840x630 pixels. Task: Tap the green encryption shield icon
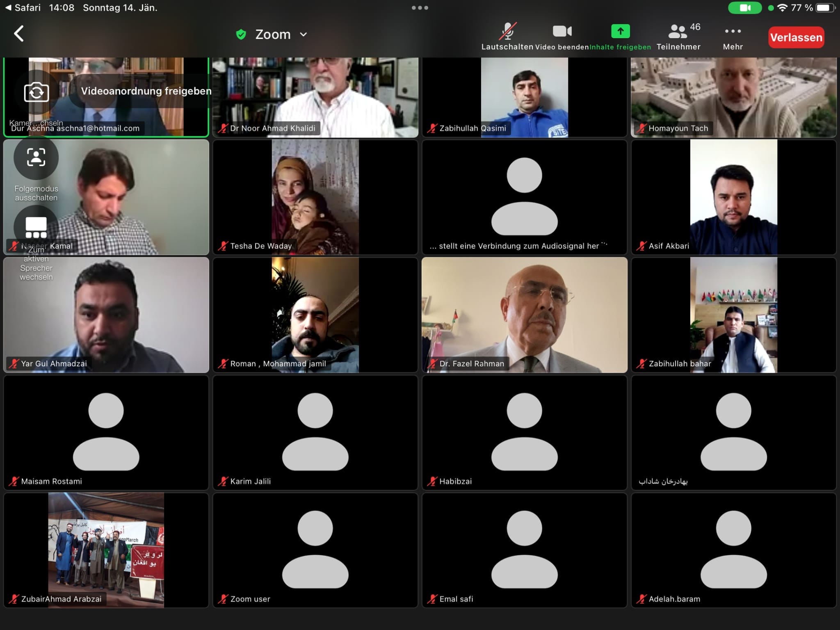click(241, 34)
